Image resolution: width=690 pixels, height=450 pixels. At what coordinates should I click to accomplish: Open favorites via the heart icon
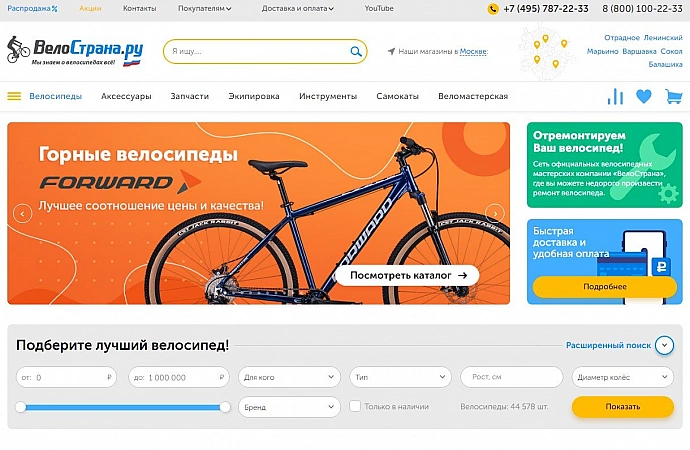644,96
